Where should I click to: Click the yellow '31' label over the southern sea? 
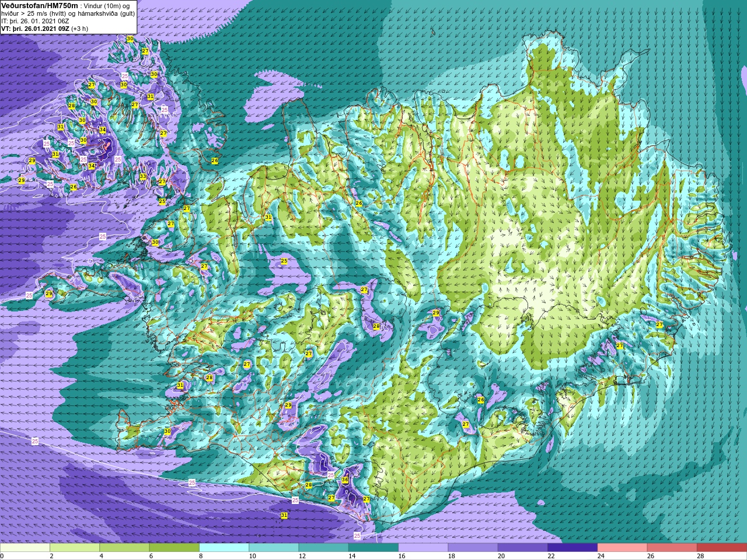point(284,515)
